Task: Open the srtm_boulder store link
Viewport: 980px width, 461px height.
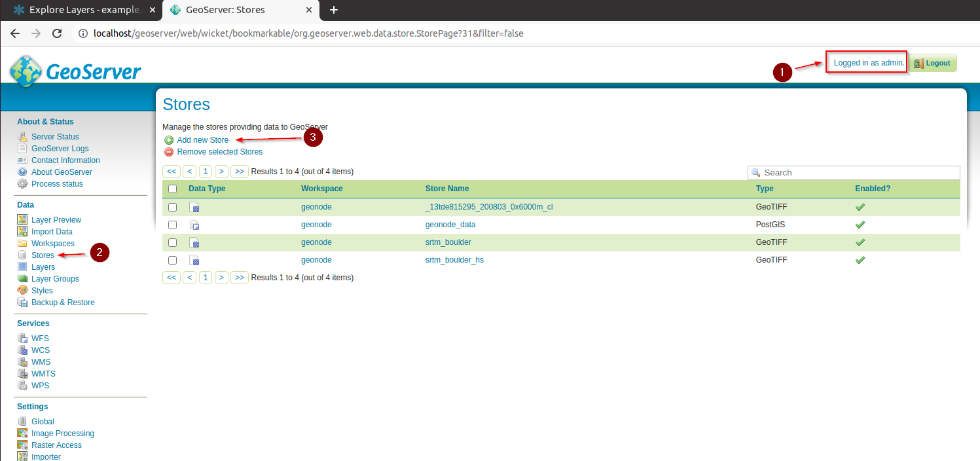Action: tap(448, 242)
